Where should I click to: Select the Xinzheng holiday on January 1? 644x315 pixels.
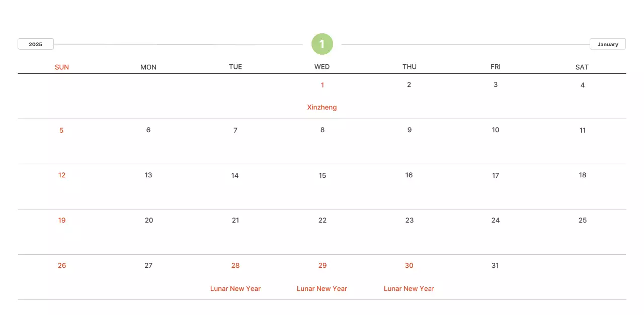(x=322, y=107)
